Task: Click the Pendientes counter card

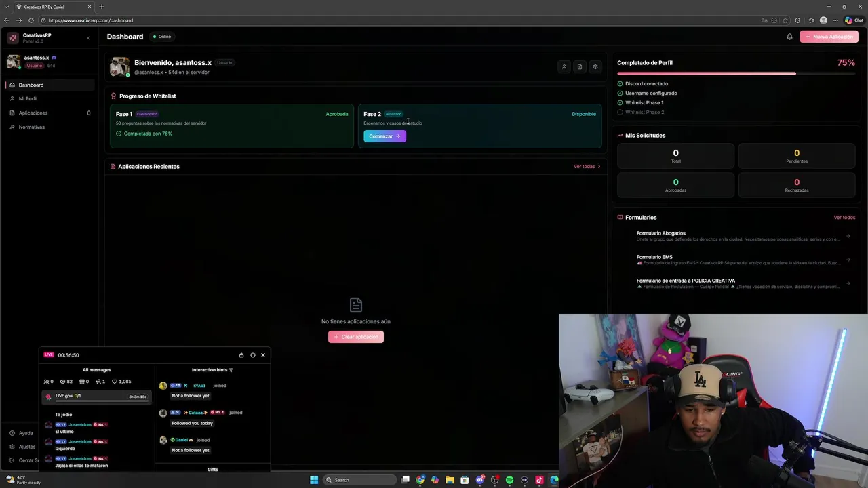Action: (x=797, y=156)
